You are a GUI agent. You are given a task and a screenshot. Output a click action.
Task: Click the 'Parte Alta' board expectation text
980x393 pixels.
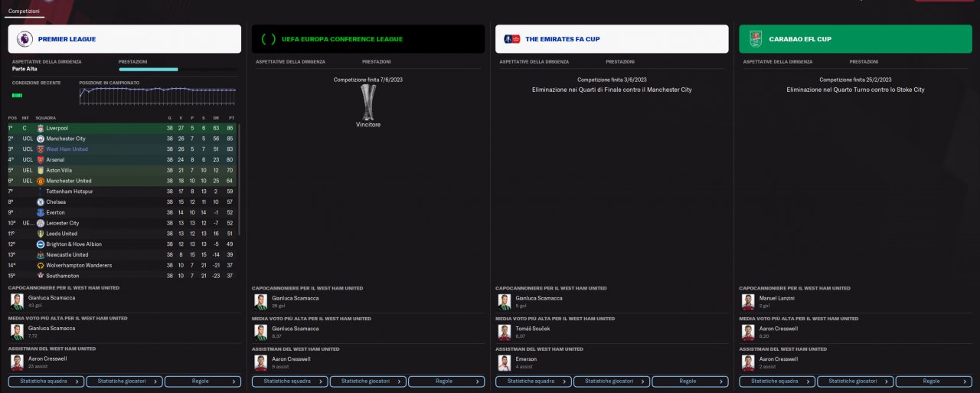[x=24, y=69]
